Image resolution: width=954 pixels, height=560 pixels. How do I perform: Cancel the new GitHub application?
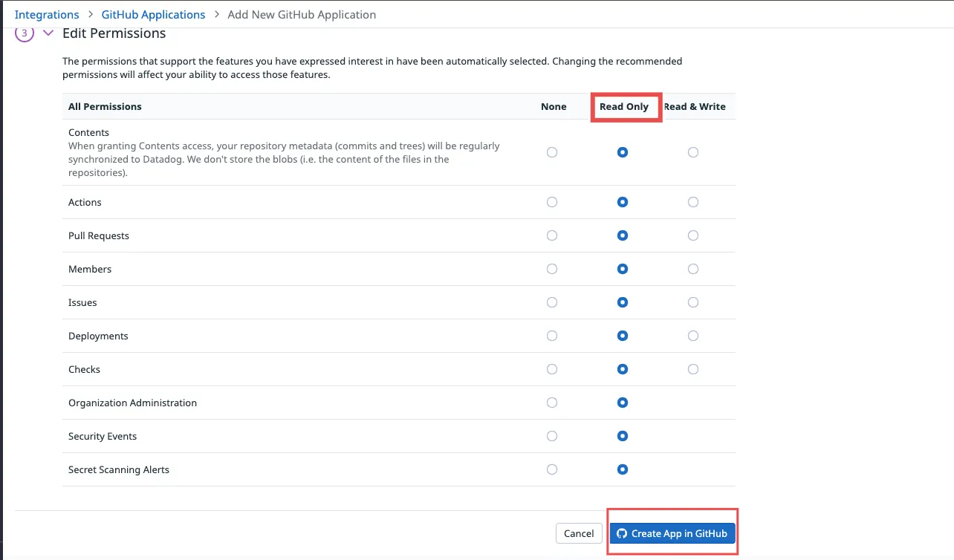pyautogui.click(x=579, y=533)
